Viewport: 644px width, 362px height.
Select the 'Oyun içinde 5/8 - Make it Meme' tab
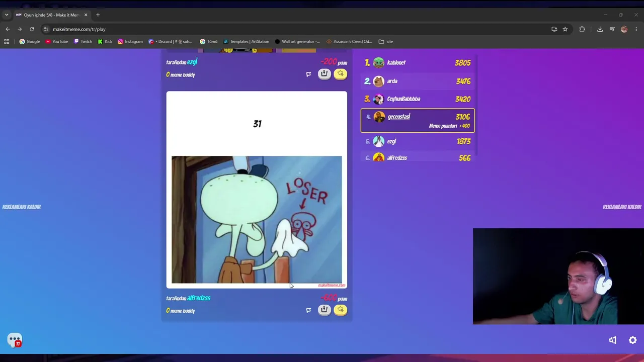[x=52, y=15]
